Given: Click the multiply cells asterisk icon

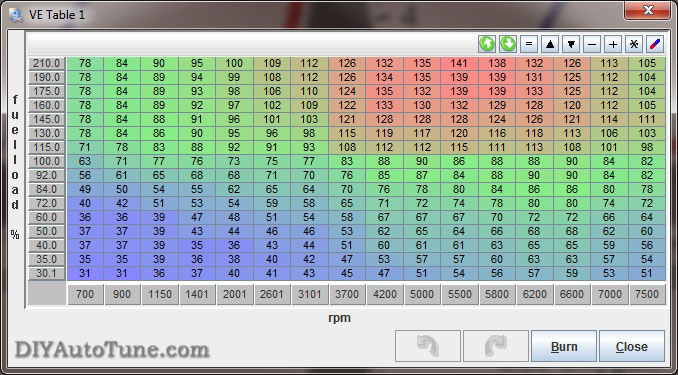Looking at the screenshot, I should coord(634,44).
